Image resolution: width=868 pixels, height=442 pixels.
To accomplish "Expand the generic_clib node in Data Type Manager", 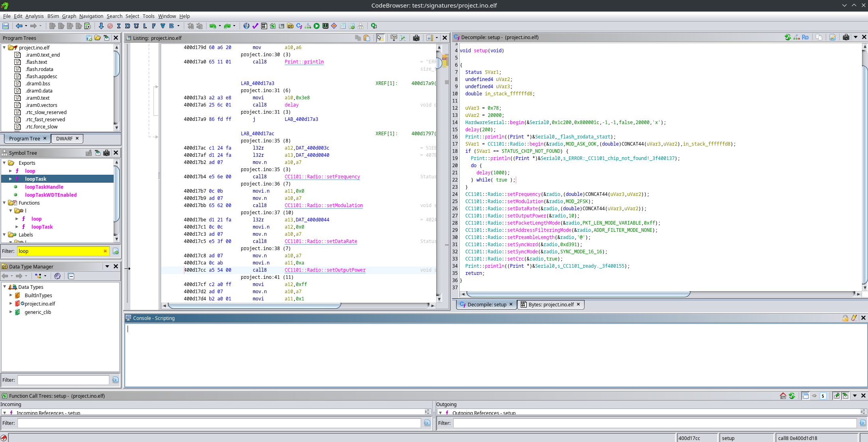I will click(10, 312).
